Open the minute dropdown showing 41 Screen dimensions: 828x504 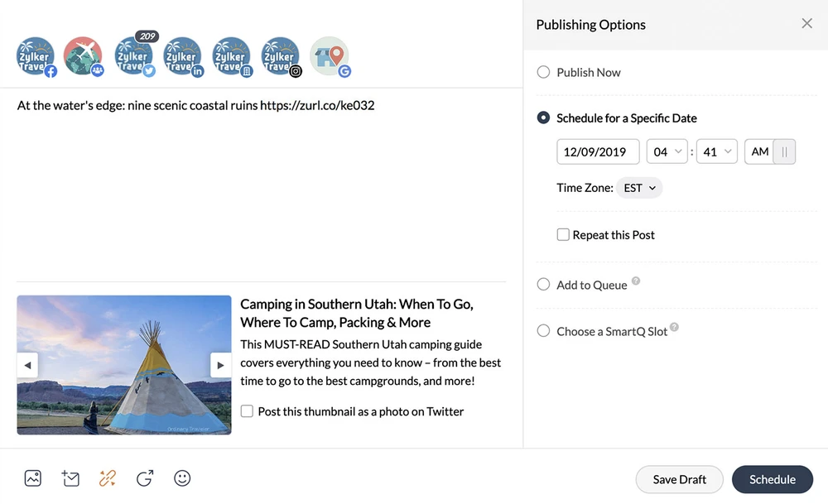pos(715,151)
